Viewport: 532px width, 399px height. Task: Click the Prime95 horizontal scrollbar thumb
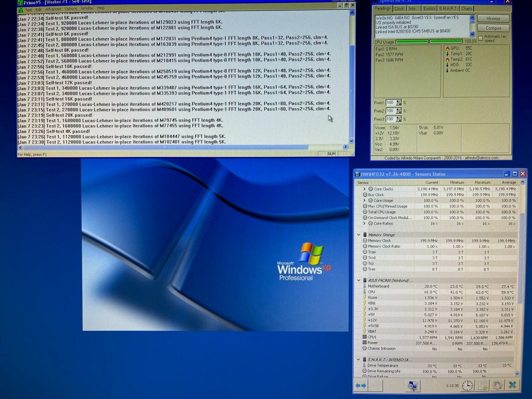coord(165,147)
